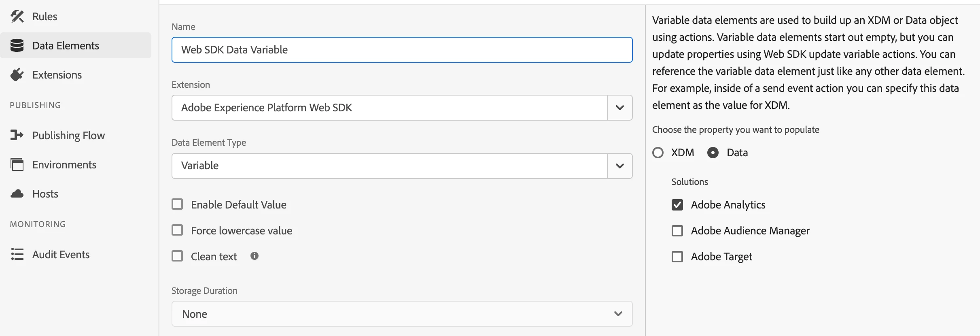Check the Adobe Target solution
Screen dimensions: 980x336
(x=677, y=257)
